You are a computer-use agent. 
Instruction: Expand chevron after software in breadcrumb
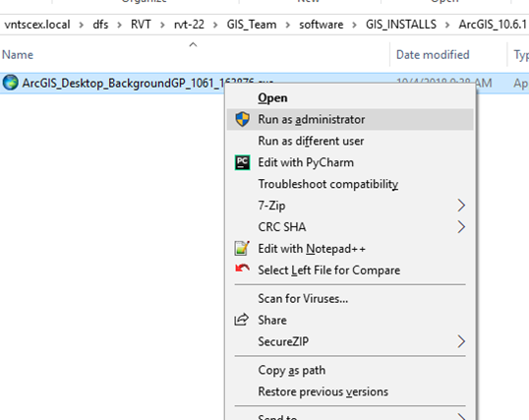click(x=355, y=25)
